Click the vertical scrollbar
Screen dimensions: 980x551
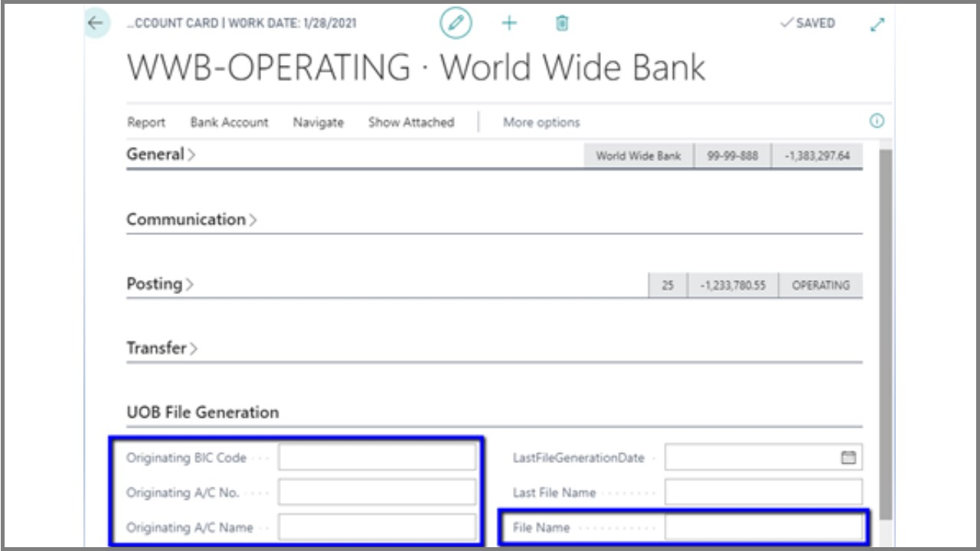(884, 333)
